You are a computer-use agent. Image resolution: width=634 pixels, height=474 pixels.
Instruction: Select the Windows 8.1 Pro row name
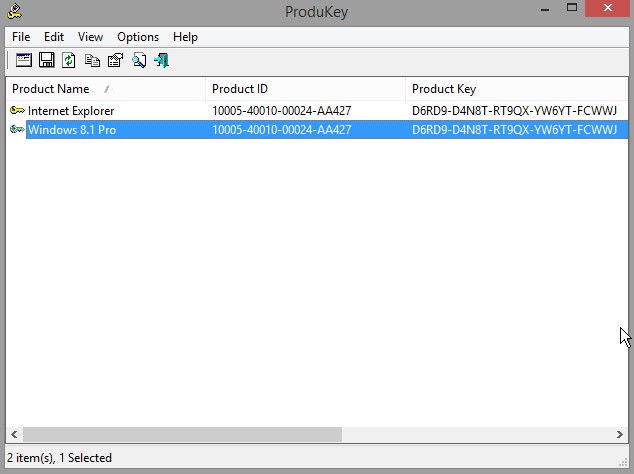pyautogui.click(x=72, y=130)
